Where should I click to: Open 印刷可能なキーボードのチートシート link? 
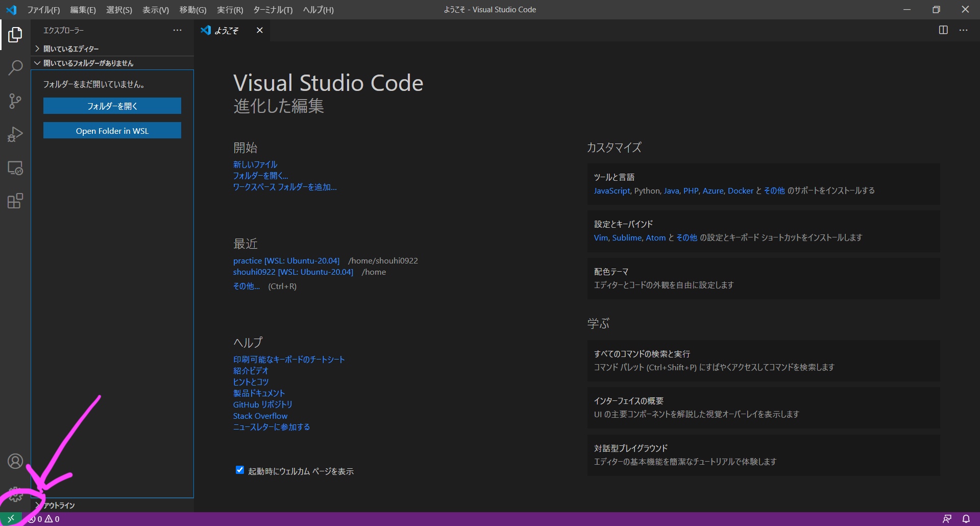(x=289, y=360)
